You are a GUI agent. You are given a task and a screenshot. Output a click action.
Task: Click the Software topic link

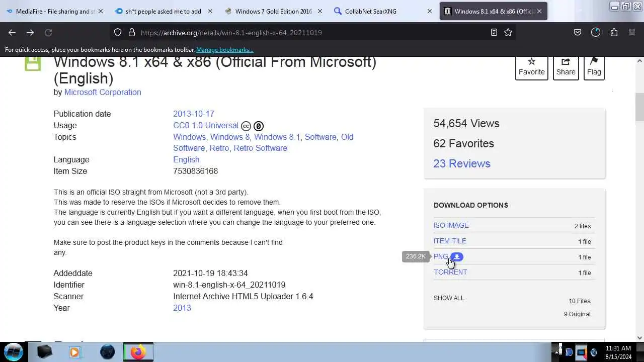pos(320,137)
